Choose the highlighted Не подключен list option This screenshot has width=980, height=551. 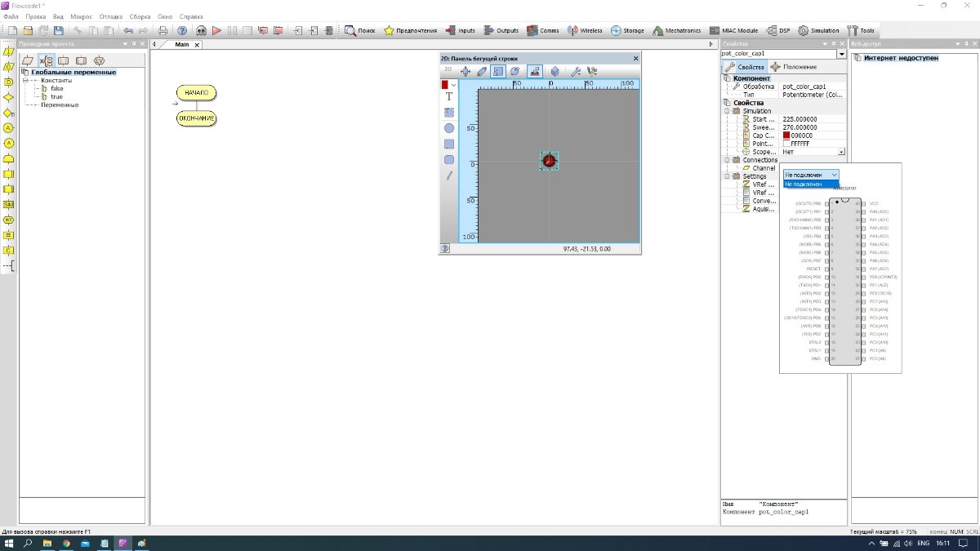(811, 184)
